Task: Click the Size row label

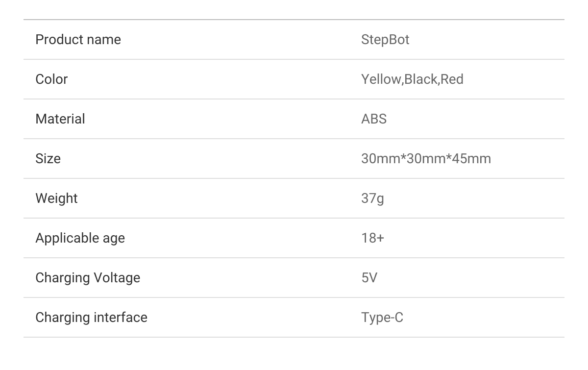Action: pos(48,159)
